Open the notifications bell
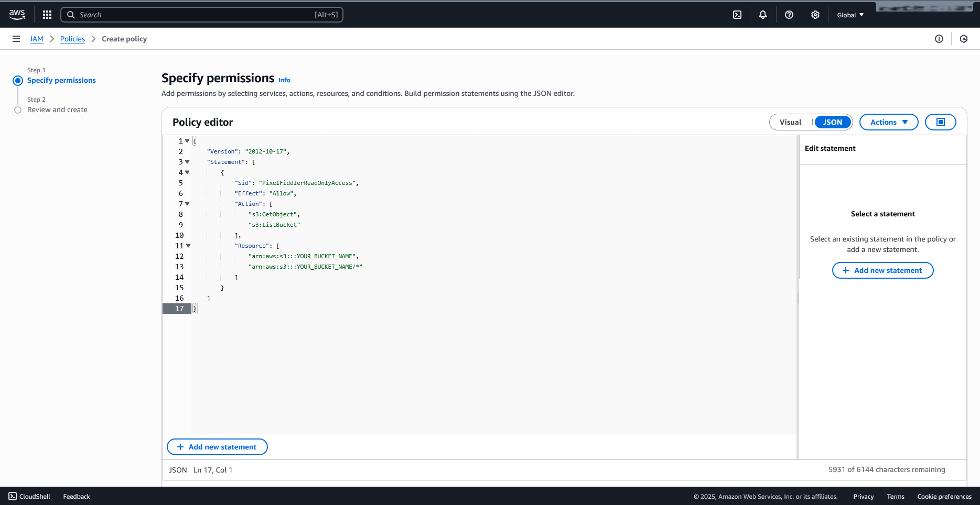980x505 pixels. pos(763,15)
